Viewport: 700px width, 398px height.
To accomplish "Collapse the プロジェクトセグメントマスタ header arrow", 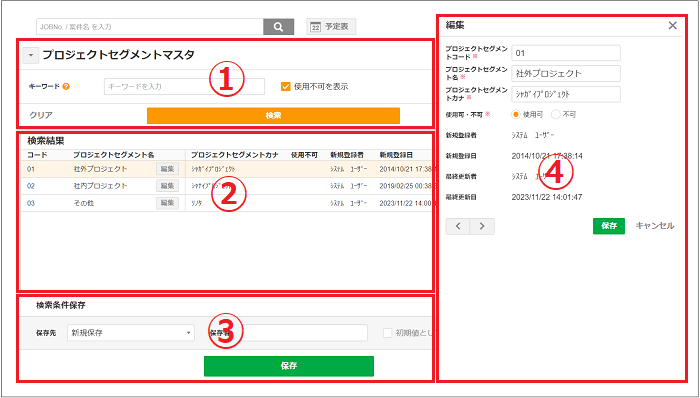I will click(x=31, y=55).
